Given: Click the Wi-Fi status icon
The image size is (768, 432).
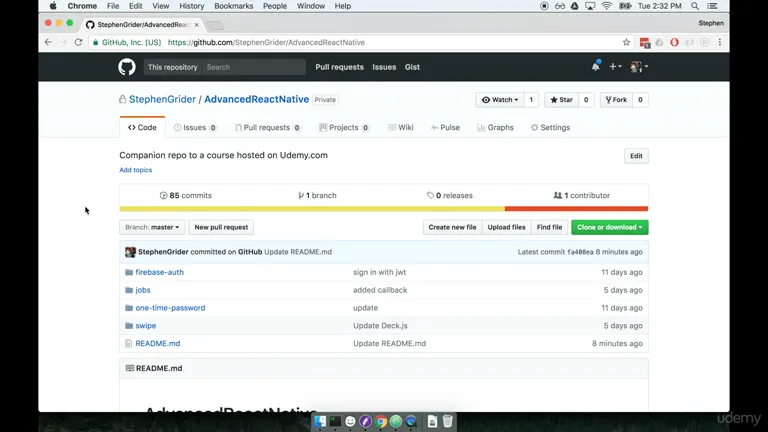Looking at the screenshot, I should (606, 6).
